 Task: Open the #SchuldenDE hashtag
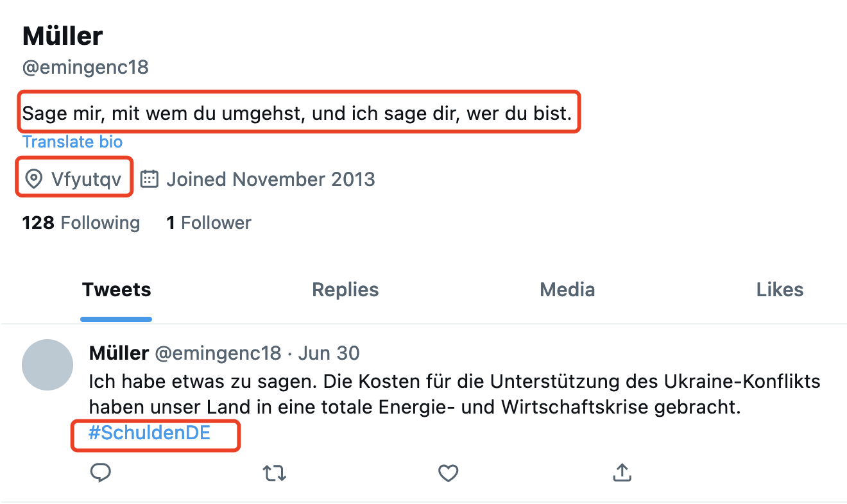(150, 433)
